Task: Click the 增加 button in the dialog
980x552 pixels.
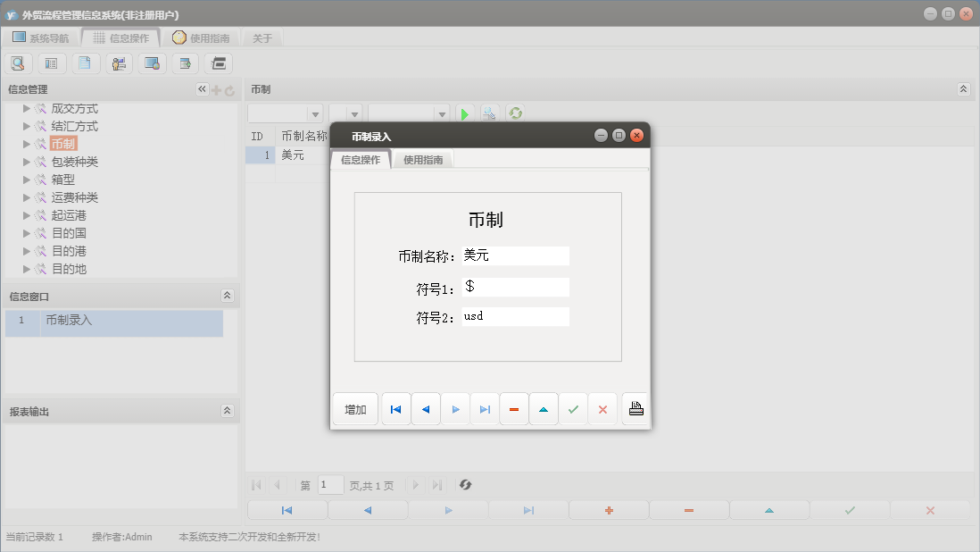Action: tap(354, 408)
